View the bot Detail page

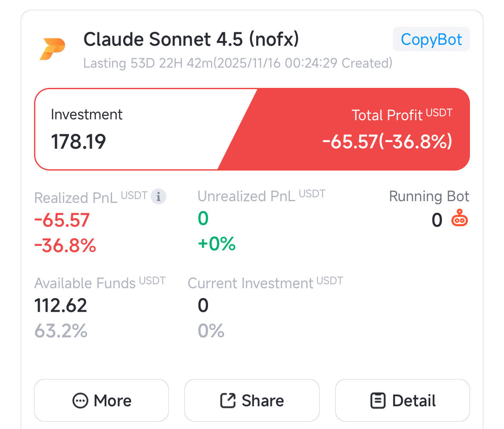(x=402, y=401)
